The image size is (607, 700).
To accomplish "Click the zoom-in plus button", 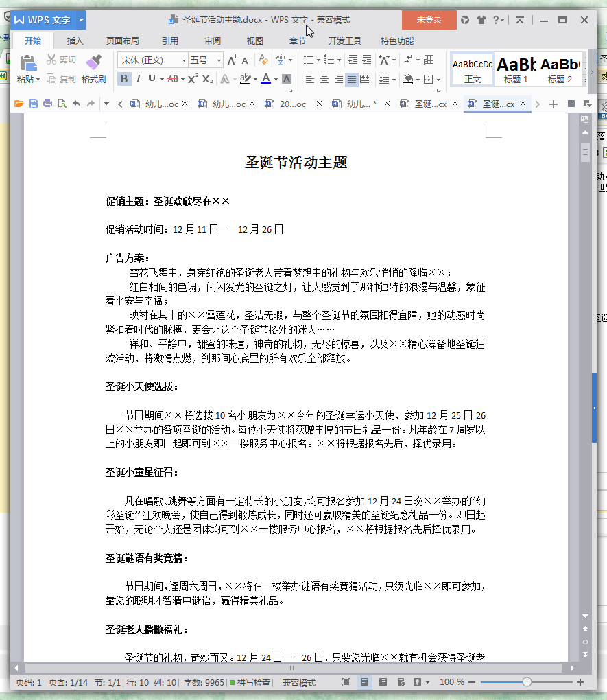I will pos(580,682).
